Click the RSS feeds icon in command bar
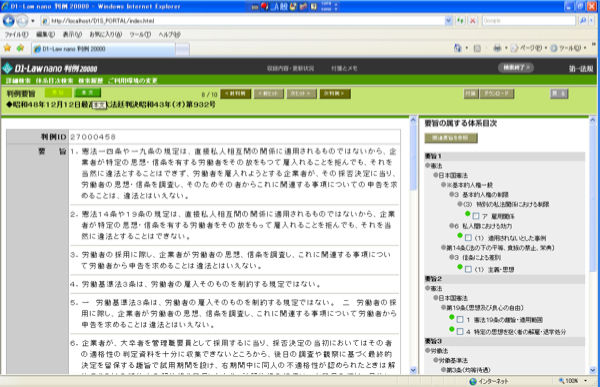The image size is (600, 387). (477, 48)
